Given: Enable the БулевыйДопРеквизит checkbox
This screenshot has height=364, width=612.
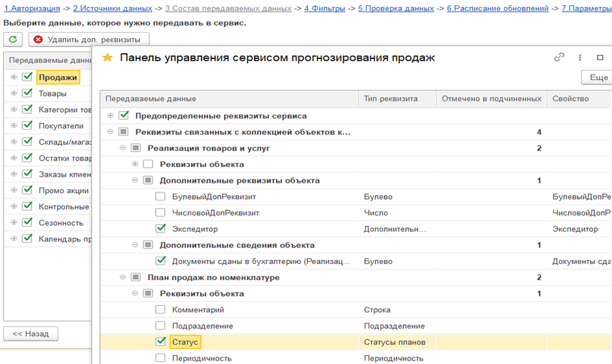Looking at the screenshot, I should (x=160, y=196).
